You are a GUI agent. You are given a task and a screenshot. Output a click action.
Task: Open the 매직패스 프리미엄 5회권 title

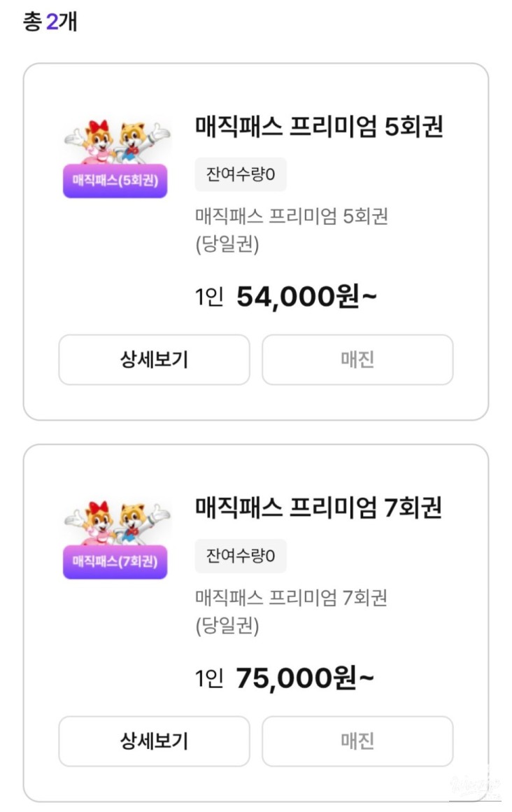(319, 127)
